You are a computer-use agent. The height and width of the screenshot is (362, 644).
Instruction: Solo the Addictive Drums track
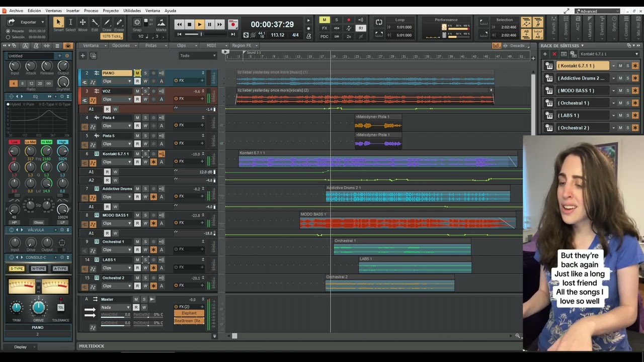pos(145,189)
